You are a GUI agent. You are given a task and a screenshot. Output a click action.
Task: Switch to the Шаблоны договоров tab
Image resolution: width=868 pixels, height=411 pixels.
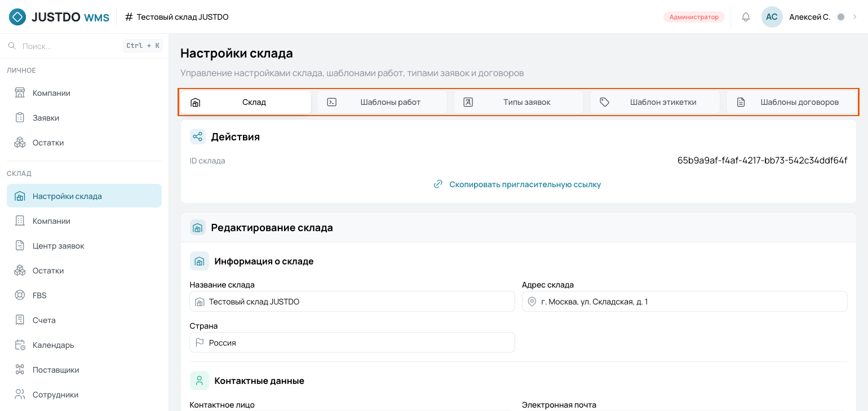pos(791,102)
